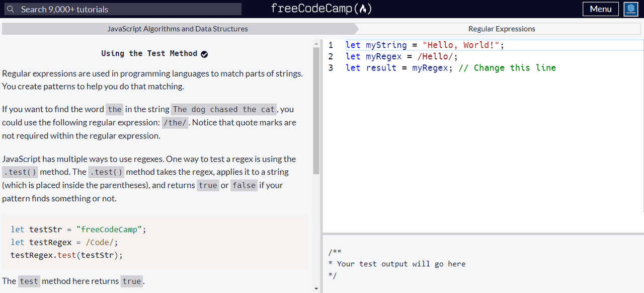Click the instructions scrollbar up arrow
644x293 pixels.
point(316,45)
